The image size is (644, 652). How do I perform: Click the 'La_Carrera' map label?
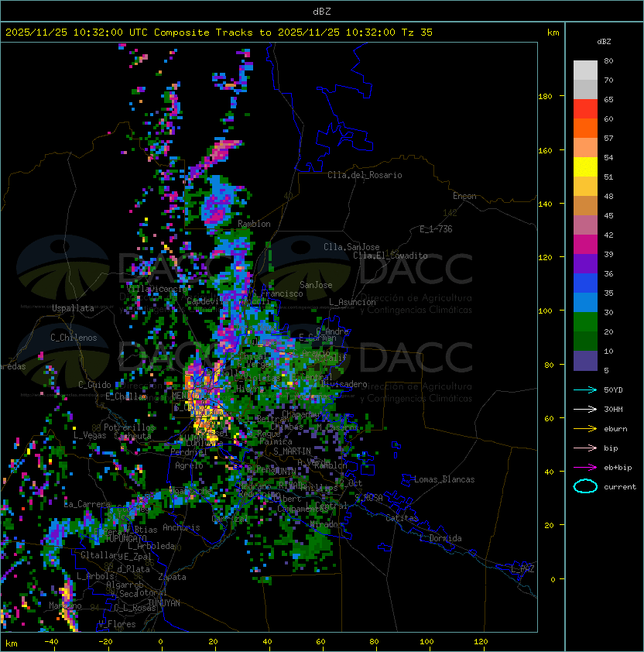coord(87,504)
